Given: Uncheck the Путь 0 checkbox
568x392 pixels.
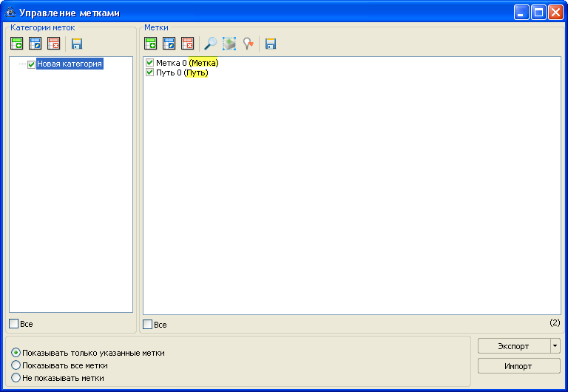Looking at the screenshot, I should click(x=150, y=72).
